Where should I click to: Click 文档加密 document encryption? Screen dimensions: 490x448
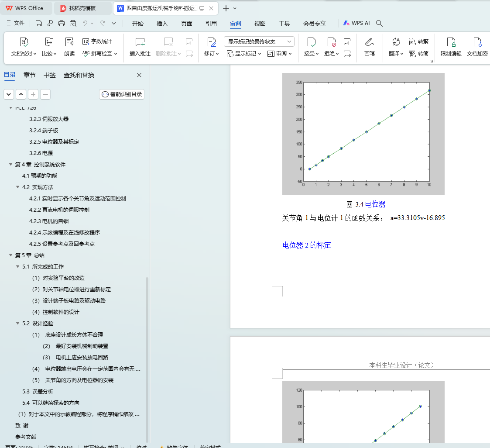pos(477,47)
